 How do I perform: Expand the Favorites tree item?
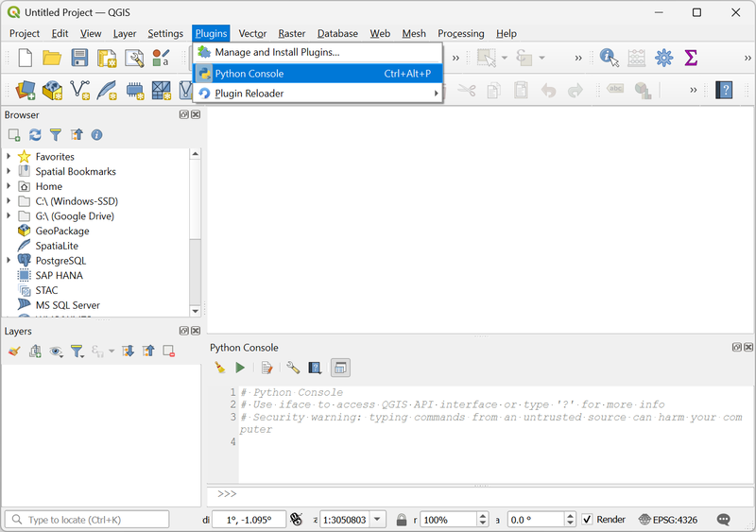[x=9, y=156]
